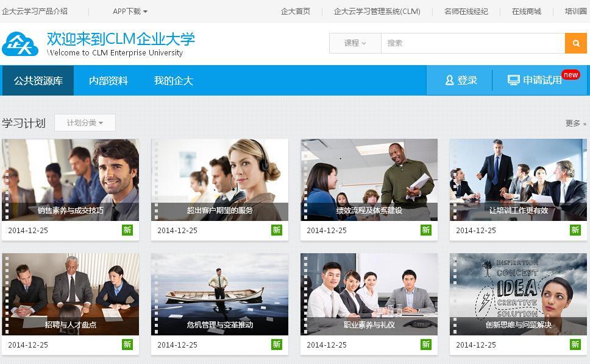Expand the 计划分类 dropdown

tap(85, 123)
